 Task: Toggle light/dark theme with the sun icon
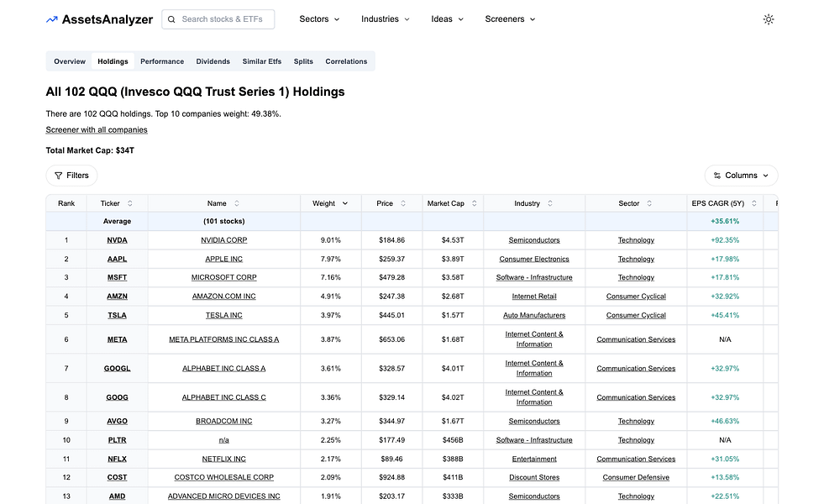pyautogui.click(x=769, y=18)
